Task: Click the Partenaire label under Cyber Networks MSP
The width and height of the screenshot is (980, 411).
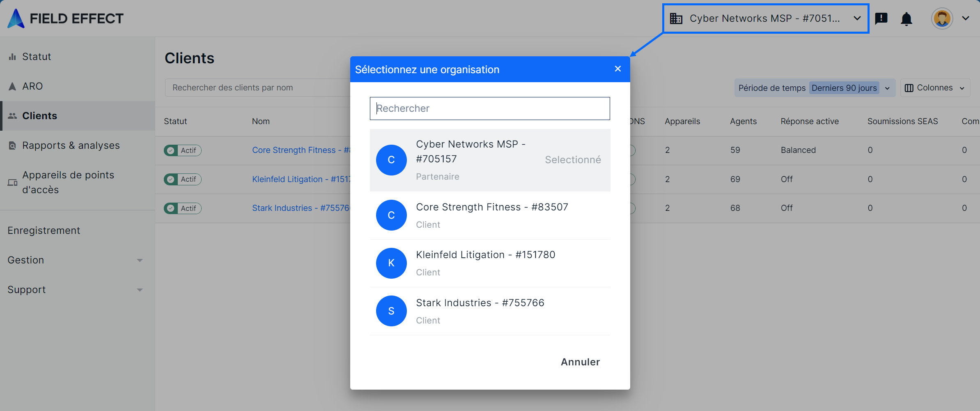Action: pos(438,177)
